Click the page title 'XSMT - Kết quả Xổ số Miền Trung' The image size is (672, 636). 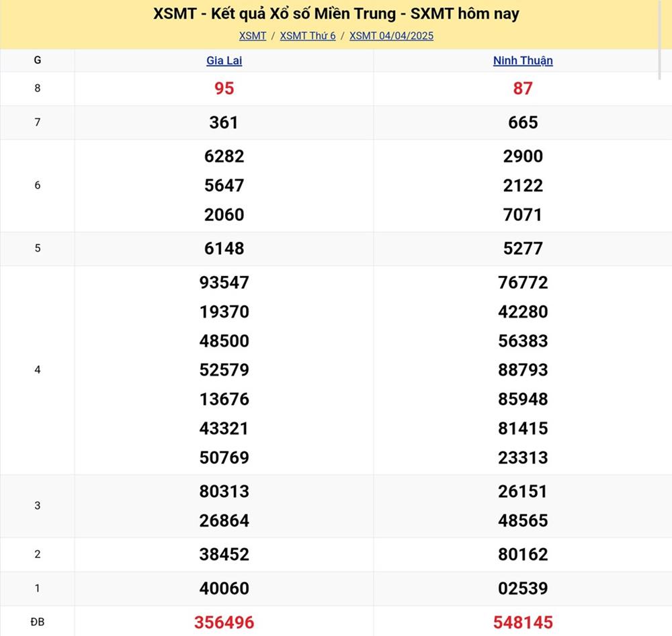point(336,13)
